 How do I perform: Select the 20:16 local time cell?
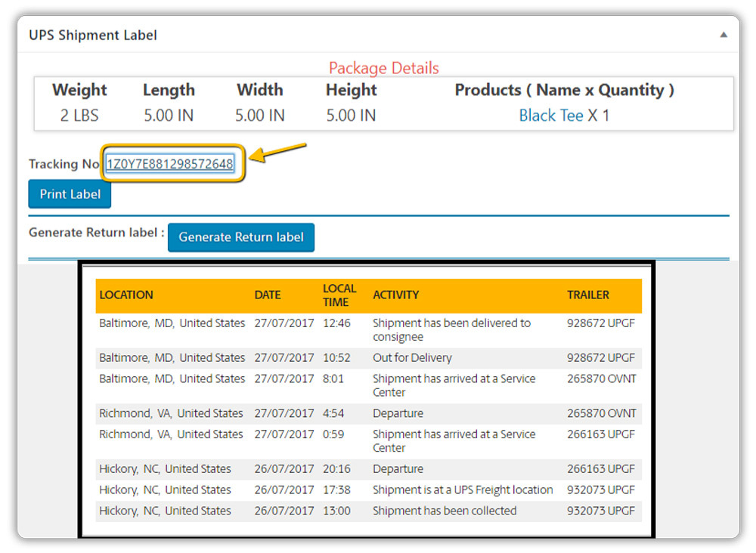click(336, 468)
